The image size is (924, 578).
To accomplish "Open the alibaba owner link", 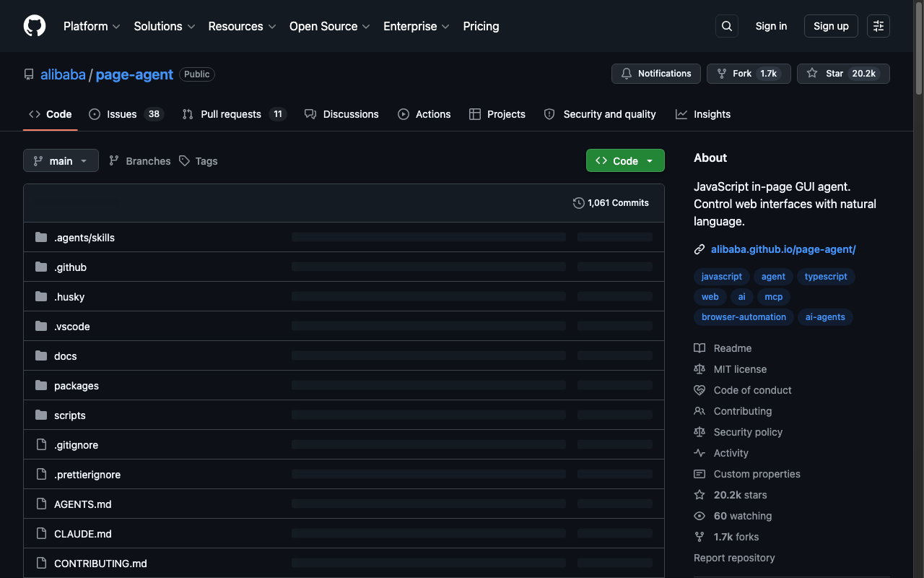I will pyautogui.click(x=63, y=74).
